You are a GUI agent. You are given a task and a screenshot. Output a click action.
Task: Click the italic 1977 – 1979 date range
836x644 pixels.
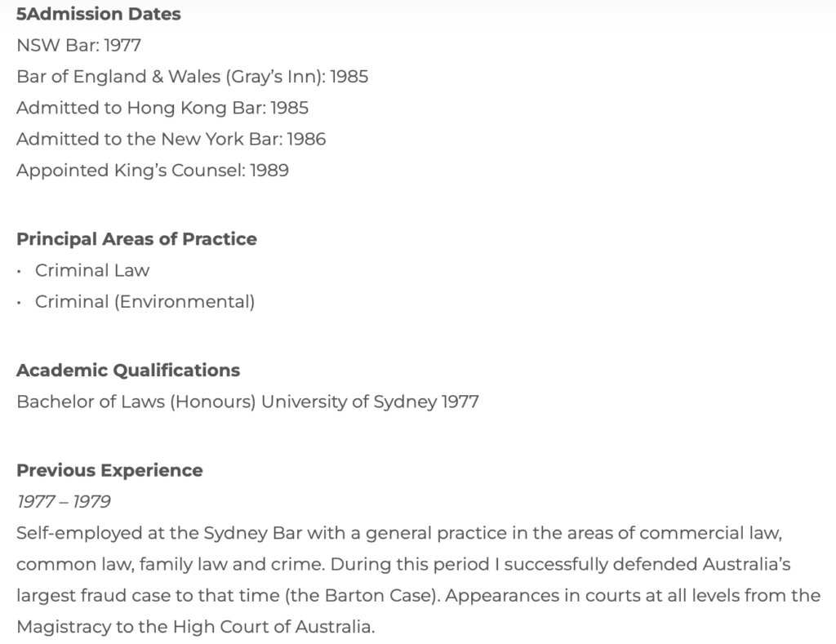(64, 501)
